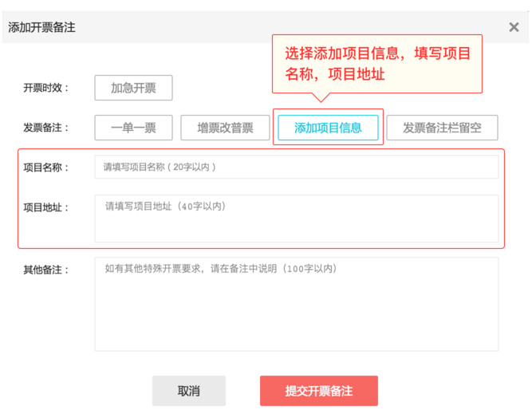532x414 pixels.
Task: Click the 开票时效 label
Action: click(46, 88)
